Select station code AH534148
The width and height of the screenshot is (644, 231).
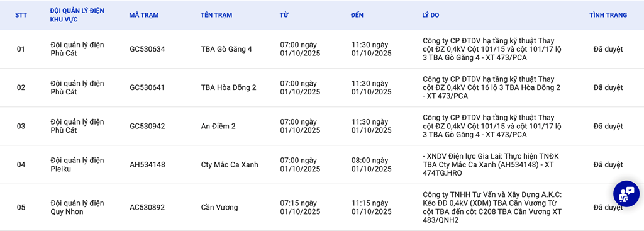click(x=147, y=165)
